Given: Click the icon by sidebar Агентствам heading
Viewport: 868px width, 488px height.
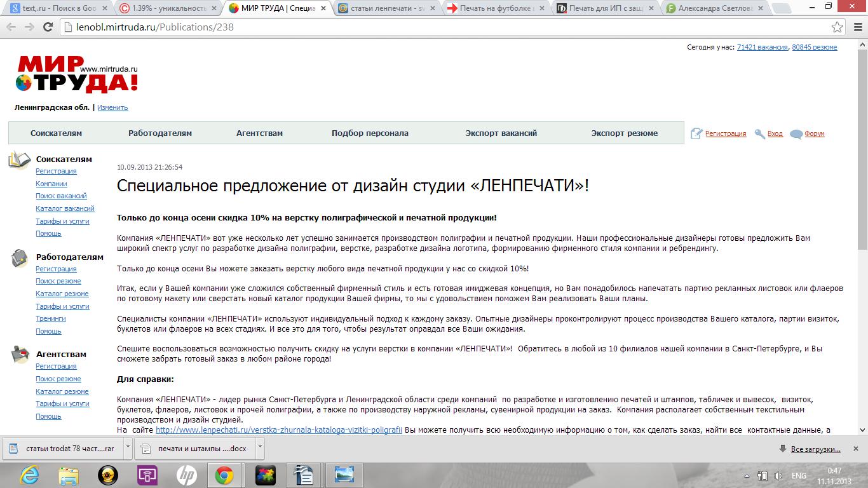Looking at the screenshot, I should [x=20, y=355].
